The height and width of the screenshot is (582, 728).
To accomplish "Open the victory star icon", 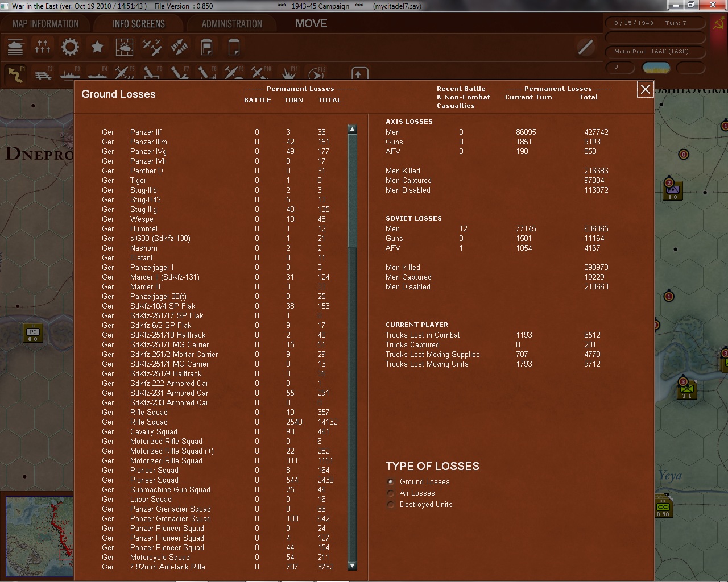I will pos(97,47).
